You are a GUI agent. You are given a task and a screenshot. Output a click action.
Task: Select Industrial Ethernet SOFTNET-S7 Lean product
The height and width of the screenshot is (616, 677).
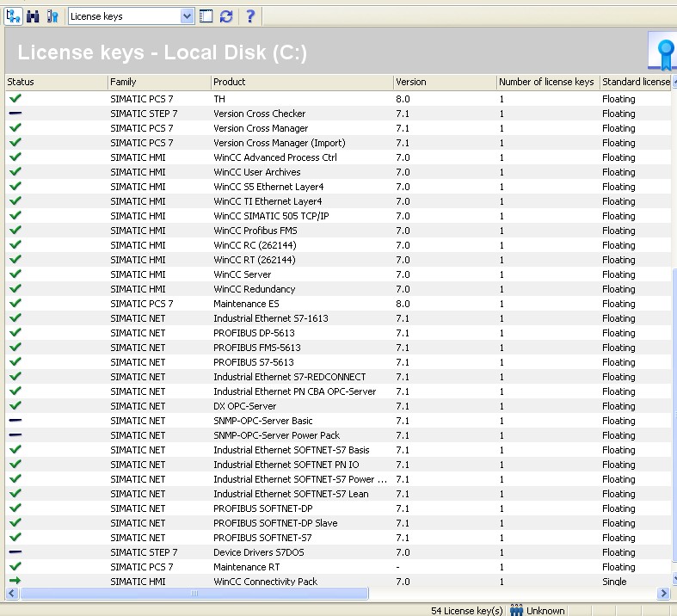pyautogui.click(x=291, y=495)
